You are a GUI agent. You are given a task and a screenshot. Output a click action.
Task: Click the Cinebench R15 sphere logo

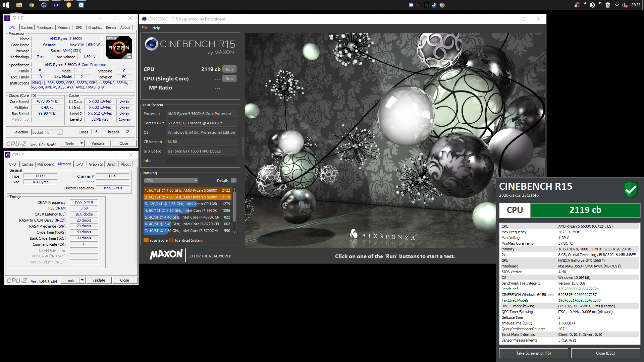click(152, 44)
